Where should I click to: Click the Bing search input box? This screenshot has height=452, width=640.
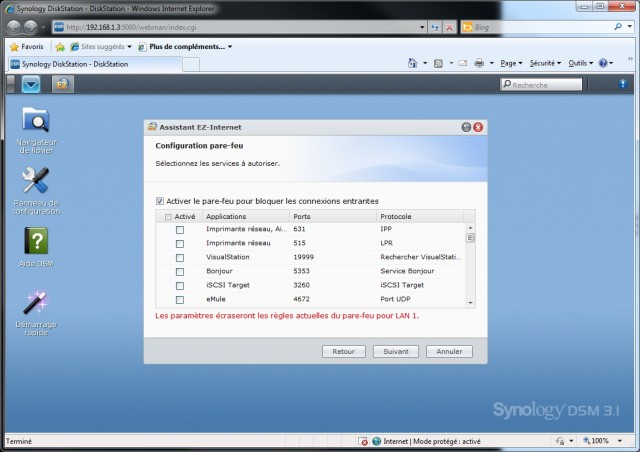pos(542,27)
